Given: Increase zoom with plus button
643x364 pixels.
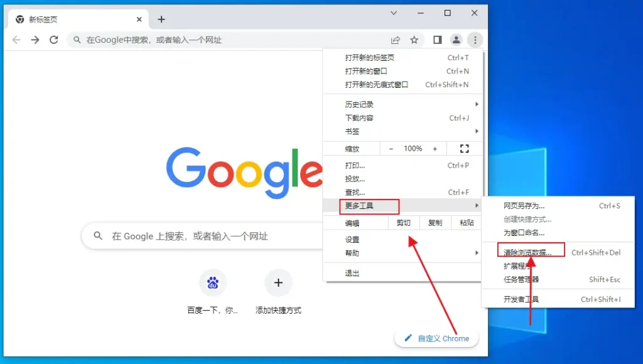Looking at the screenshot, I should tap(435, 149).
